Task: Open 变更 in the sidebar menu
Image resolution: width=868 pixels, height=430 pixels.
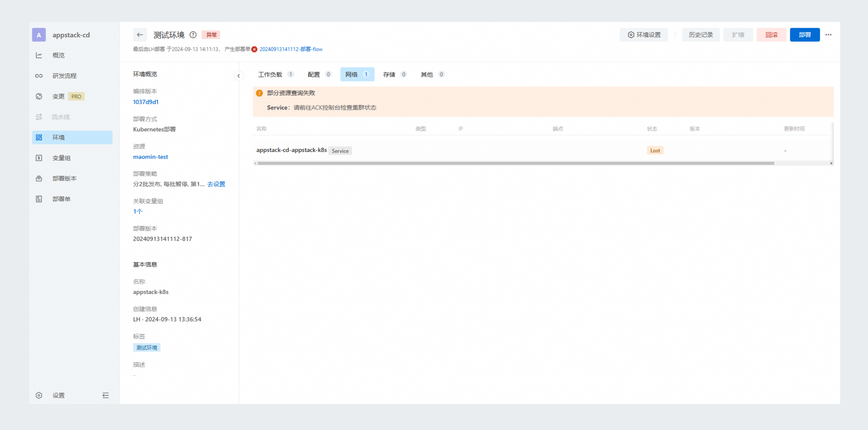Action: 58,96
